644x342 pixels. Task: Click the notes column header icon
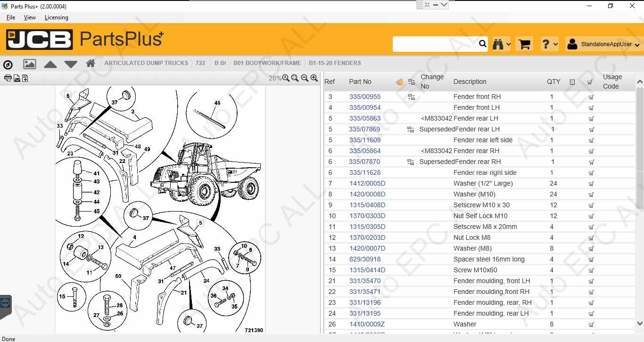(x=572, y=82)
